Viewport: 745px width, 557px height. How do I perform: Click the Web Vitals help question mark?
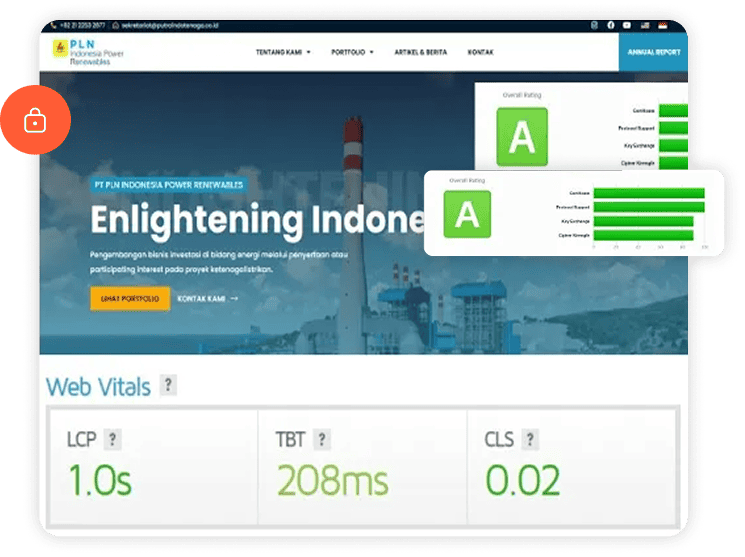[169, 385]
